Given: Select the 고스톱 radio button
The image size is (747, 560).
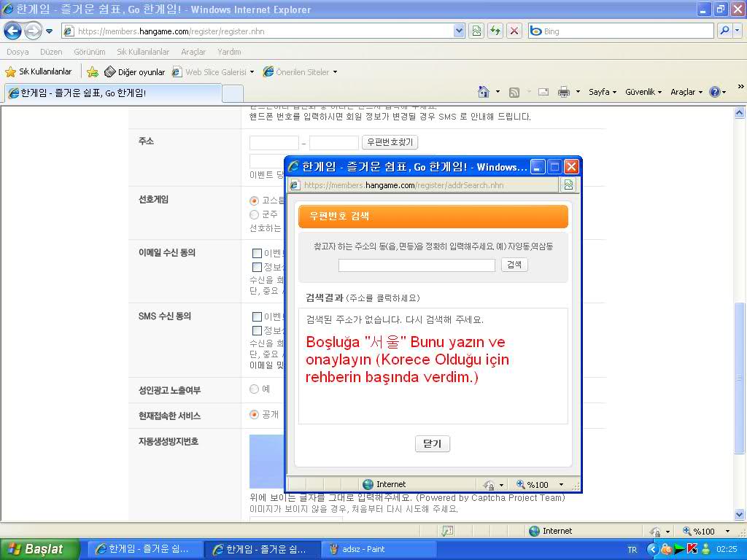Looking at the screenshot, I should 255,201.
